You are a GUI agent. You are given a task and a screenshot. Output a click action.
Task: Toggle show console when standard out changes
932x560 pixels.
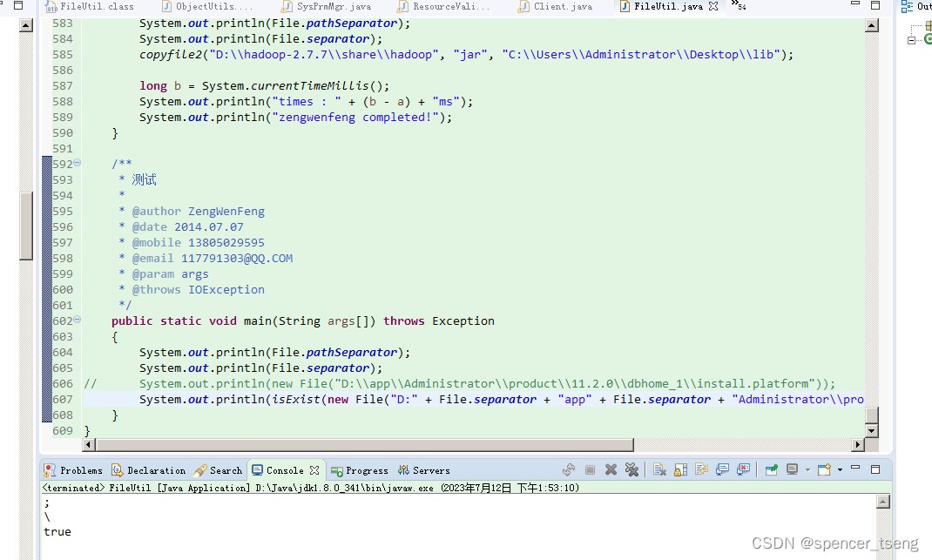click(x=723, y=469)
